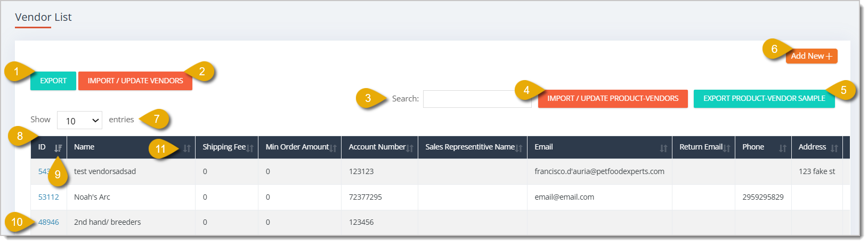This screenshot has height=244, width=868.
Task: Focus the Search input field
Action: click(477, 99)
